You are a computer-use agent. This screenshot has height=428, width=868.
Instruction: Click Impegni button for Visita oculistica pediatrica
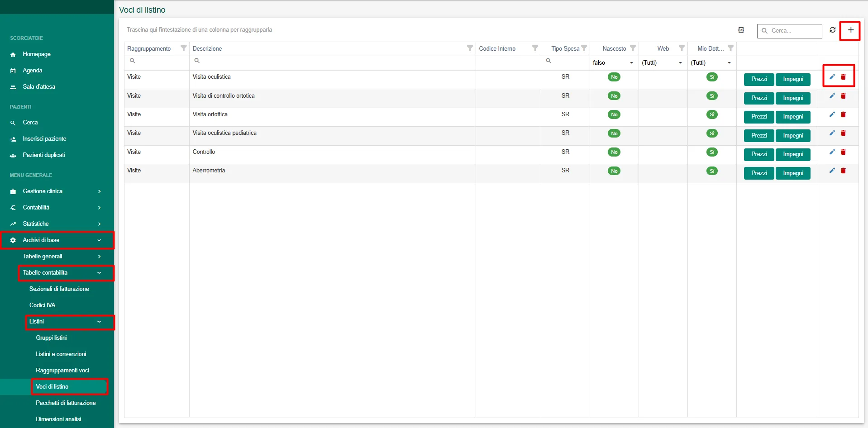793,136
